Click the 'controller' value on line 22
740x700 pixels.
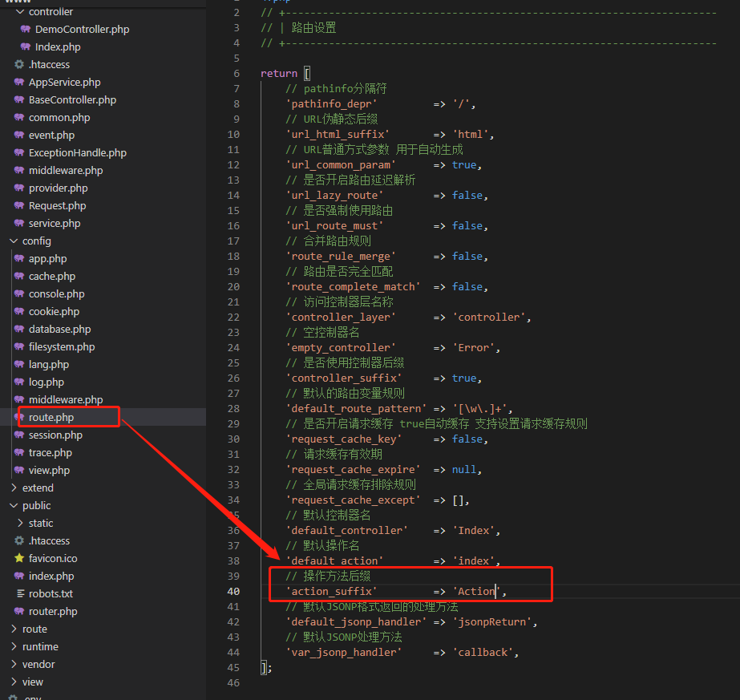488,318
